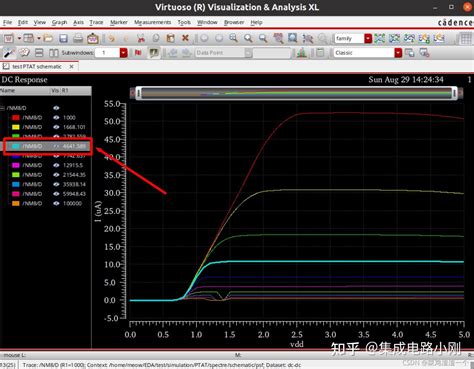Viewport: 474px width, 369px height.
Task: Click the yellow swatch of 1668.101 trace
Action: tap(16, 127)
